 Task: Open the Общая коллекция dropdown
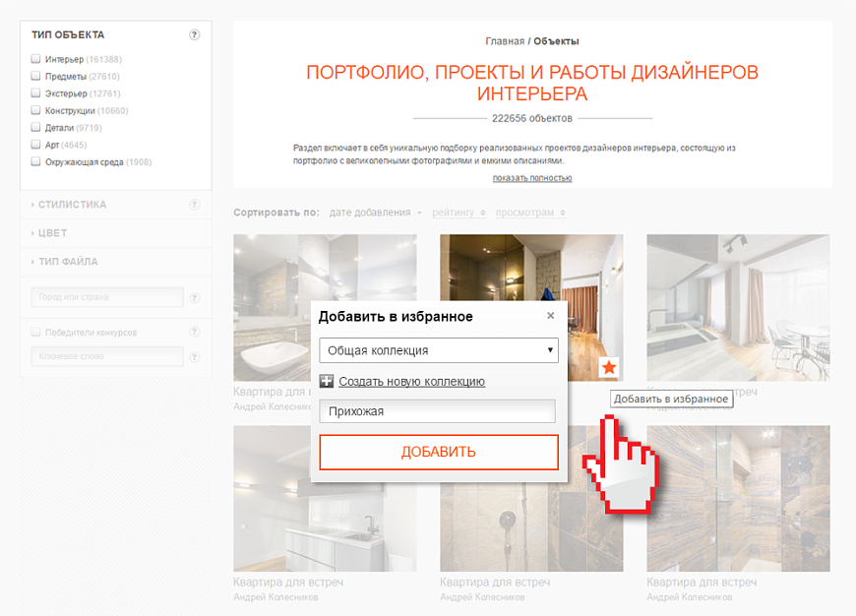[439, 349]
